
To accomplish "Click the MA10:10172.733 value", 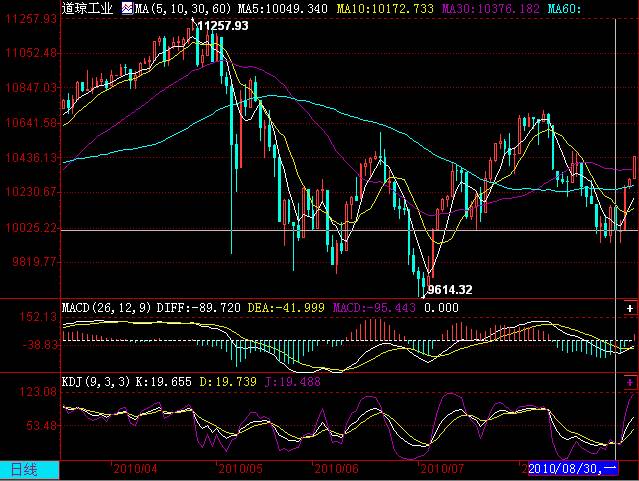I will (x=385, y=8).
